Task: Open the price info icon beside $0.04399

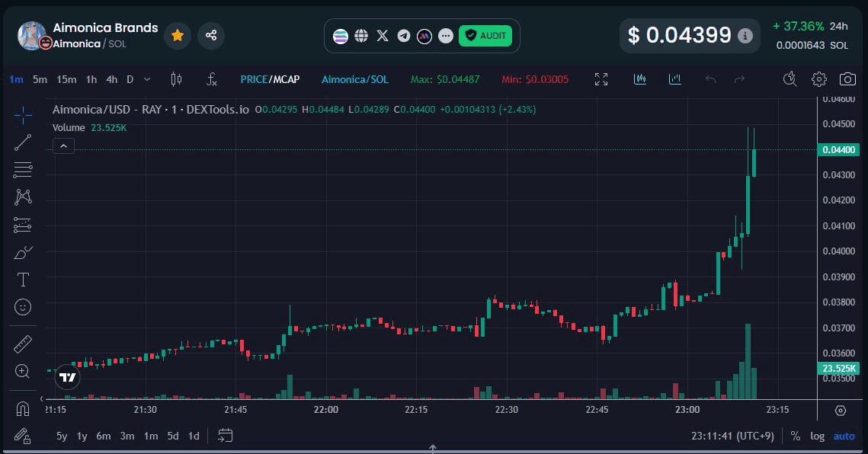Action: pyautogui.click(x=745, y=36)
